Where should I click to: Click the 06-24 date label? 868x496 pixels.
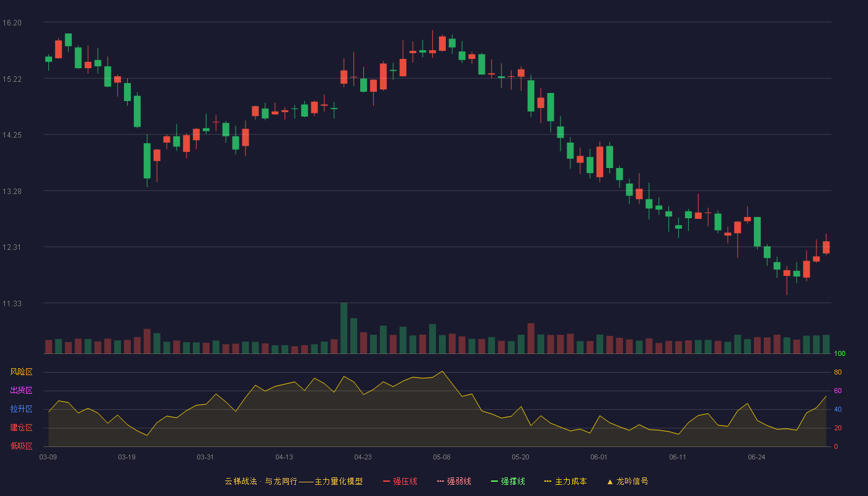756,457
